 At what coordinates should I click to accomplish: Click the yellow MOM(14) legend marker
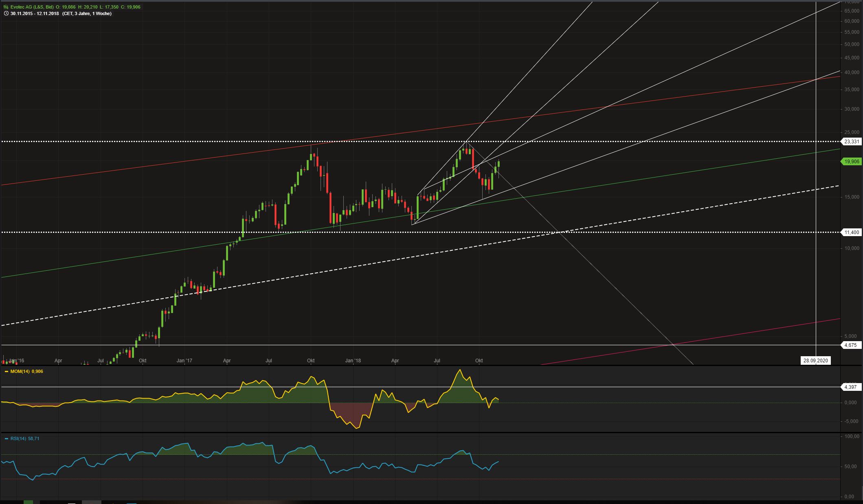(x=6, y=371)
